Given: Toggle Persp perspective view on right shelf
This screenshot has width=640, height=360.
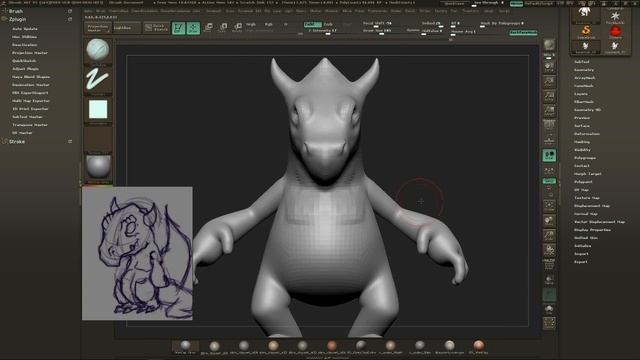Looking at the screenshot, I should tap(549, 124).
